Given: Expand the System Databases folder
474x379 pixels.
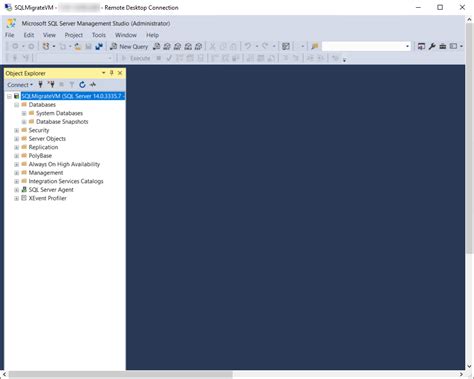Looking at the screenshot, I should coord(24,113).
